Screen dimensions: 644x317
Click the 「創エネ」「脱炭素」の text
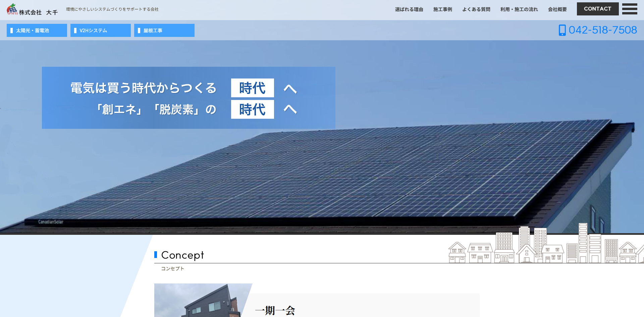click(156, 109)
